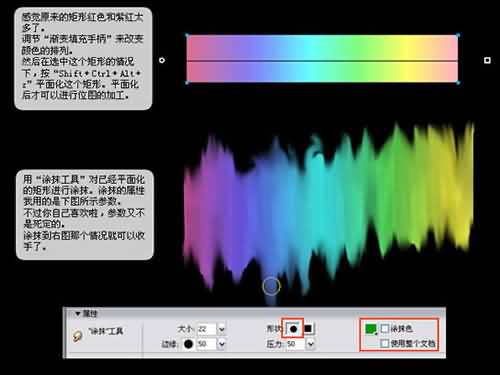The width and height of the screenshot is (500, 375).
Task: Click the green smudge color swatch
Action: click(371, 329)
